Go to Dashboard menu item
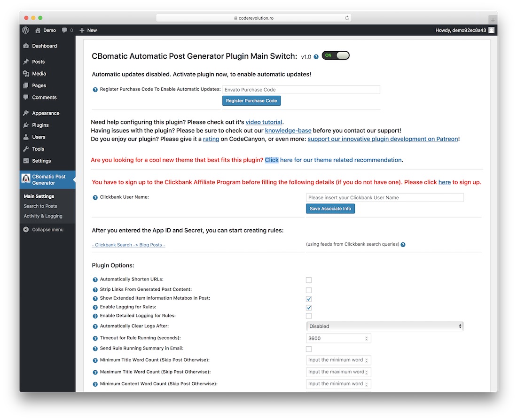Image resolution: width=517 pixels, height=420 pixels. point(44,46)
